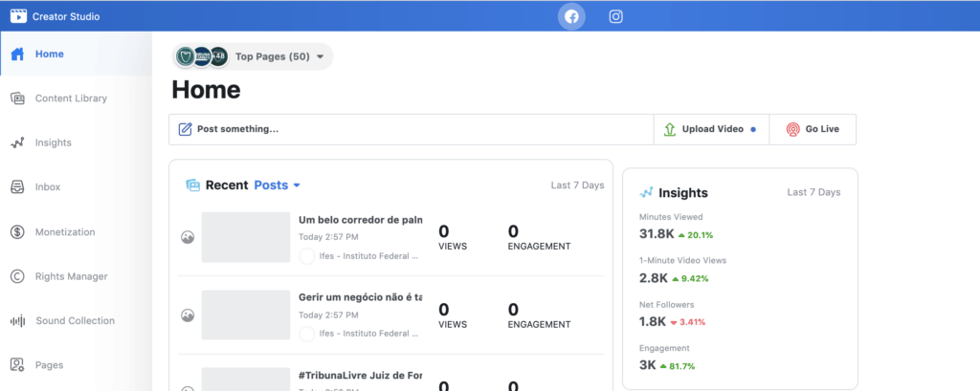980x391 pixels.
Task: Open the '#TribunaLivre Juiz de For' post
Action: 360,376
